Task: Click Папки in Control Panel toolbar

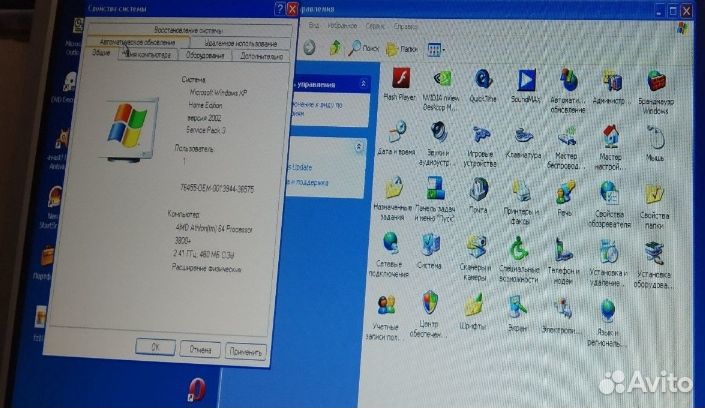Action: coord(402,49)
